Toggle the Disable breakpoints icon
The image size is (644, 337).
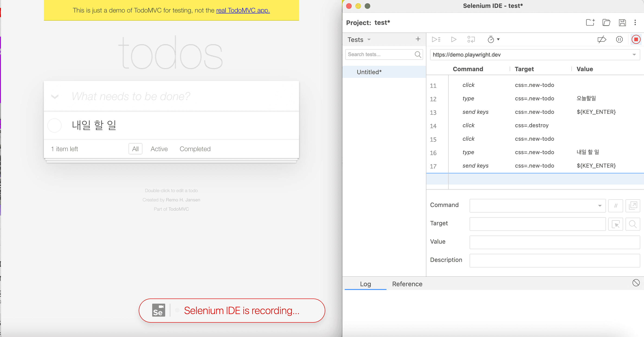[x=602, y=39]
